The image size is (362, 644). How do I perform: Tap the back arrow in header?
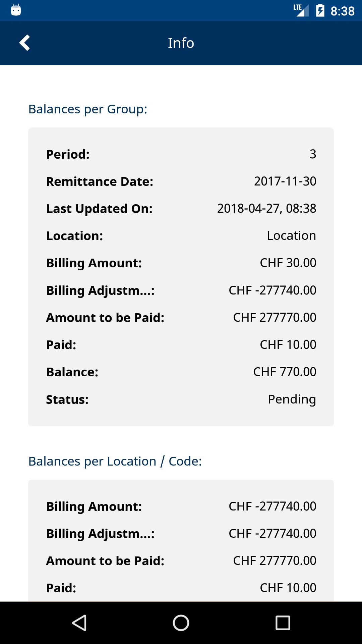24,43
